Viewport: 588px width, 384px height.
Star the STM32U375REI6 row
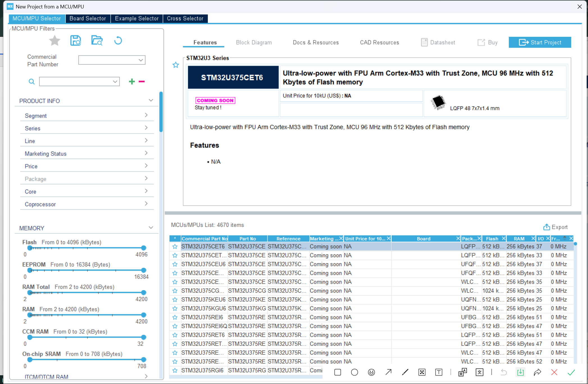coord(175,317)
